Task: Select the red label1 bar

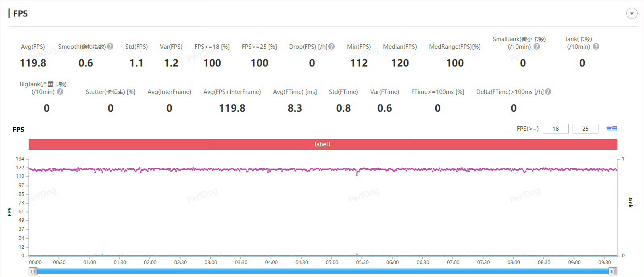Action: pos(323,144)
